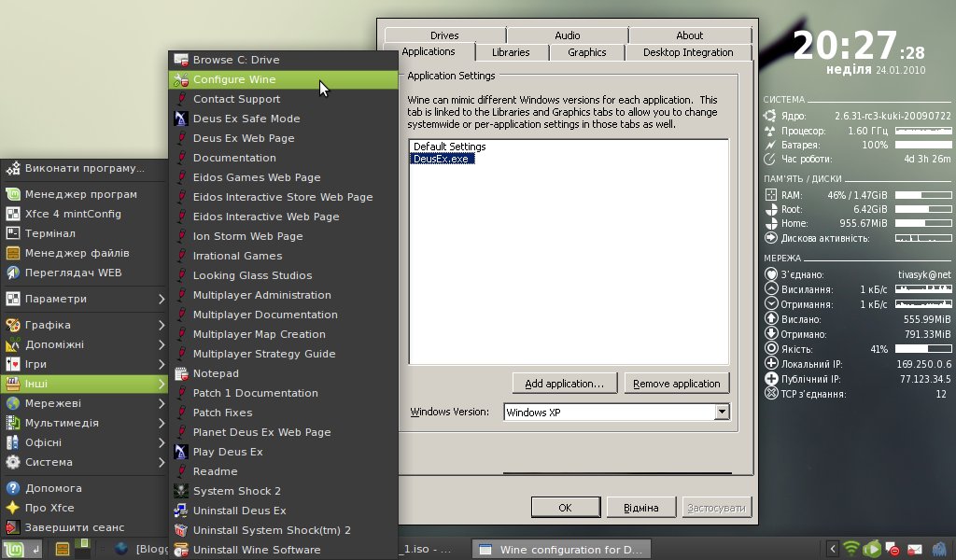The height and width of the screenshot is (560, 956).
Task: Open Multiplayer Strategy Guide entry
Action: coord(283,354)
